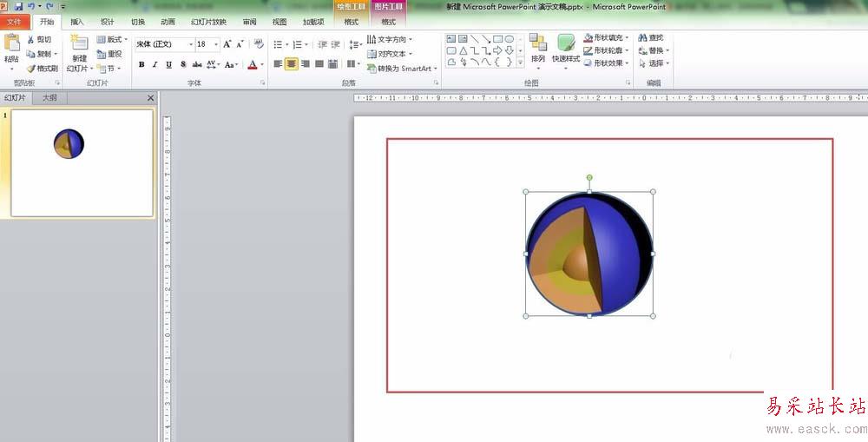
Task: Increase font size with the large A icon
Action: [x=227, y=43]
